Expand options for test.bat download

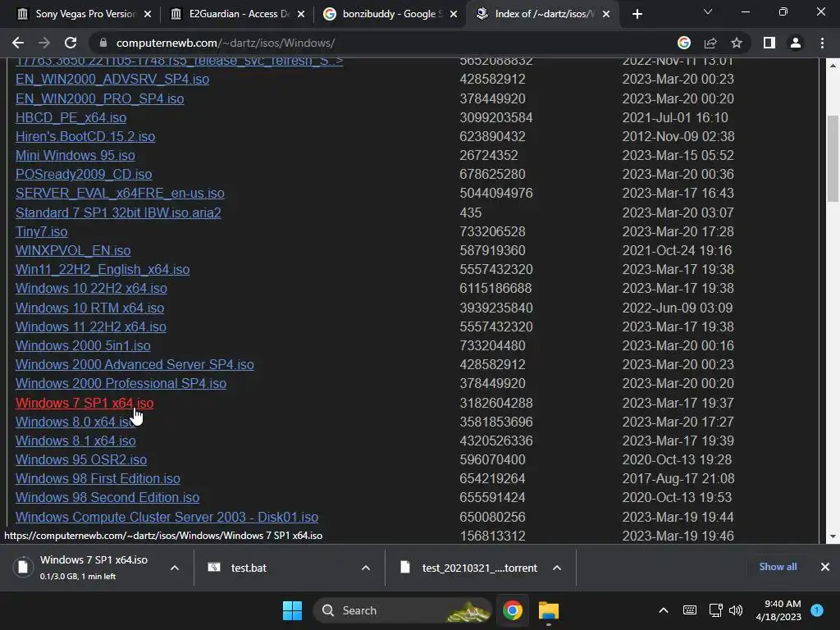[x=366, y=568]
